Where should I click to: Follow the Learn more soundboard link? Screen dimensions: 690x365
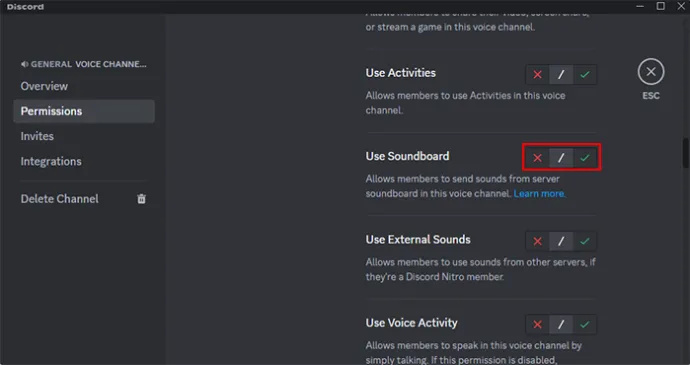coord(540,193)
